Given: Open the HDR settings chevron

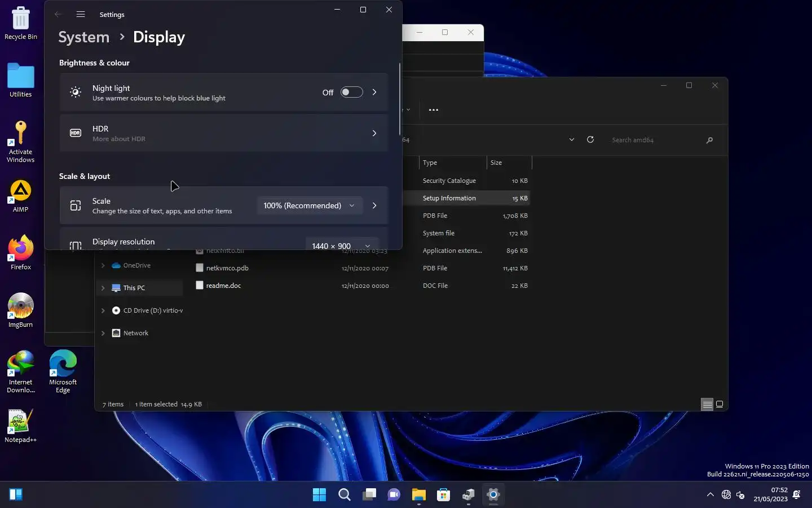Looking at the screenshot, I should (x=374, y=133).
